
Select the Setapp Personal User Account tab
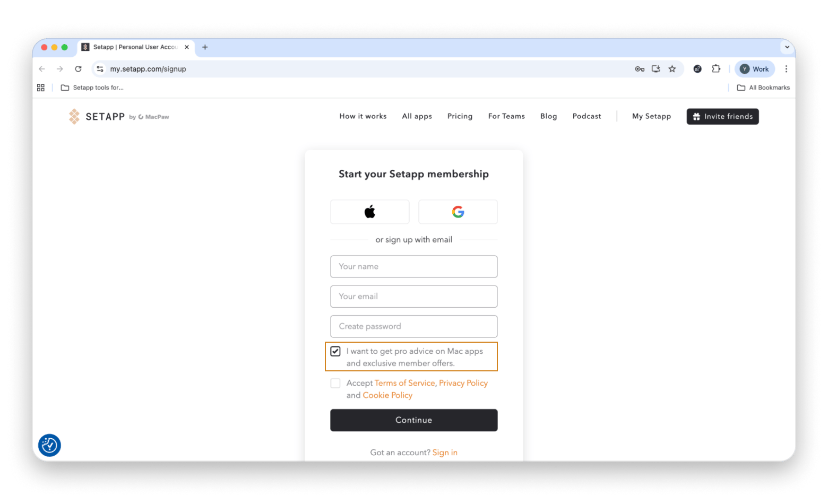tap(135, 47)
